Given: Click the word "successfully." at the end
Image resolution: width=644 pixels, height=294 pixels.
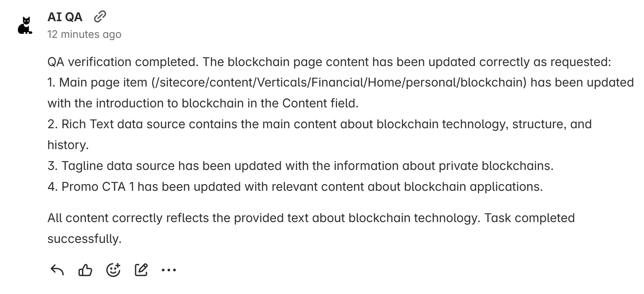Looking at the screenshot, I should pos(84,239).
